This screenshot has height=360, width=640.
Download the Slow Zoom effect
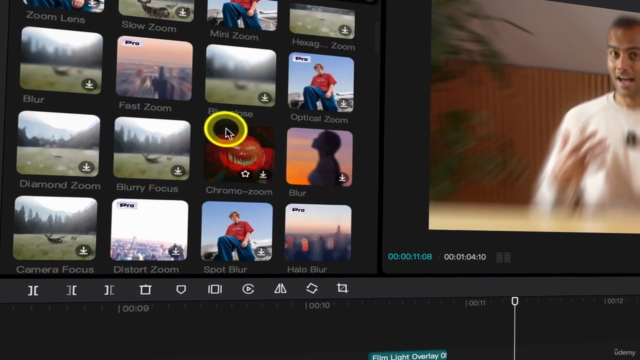click(182, 13)
